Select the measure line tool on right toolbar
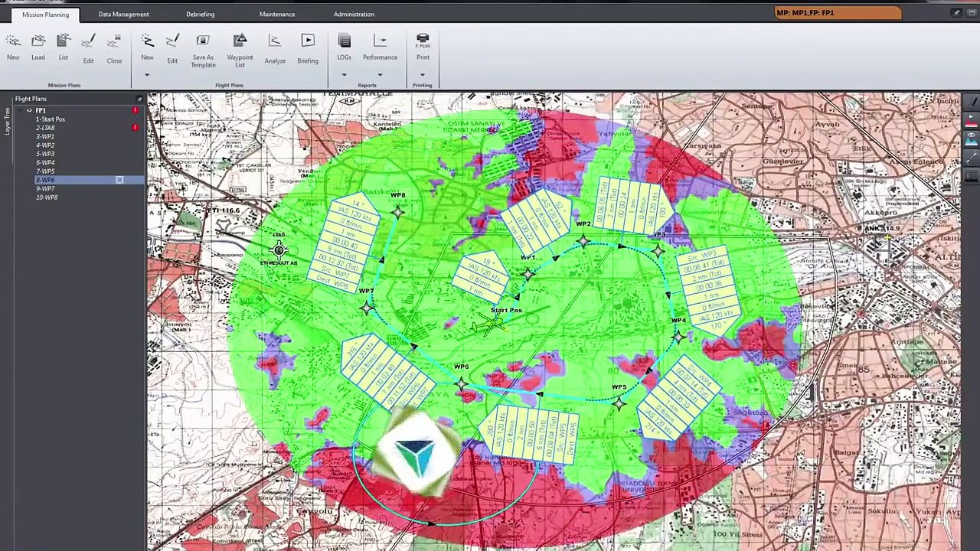 point(971,158)
